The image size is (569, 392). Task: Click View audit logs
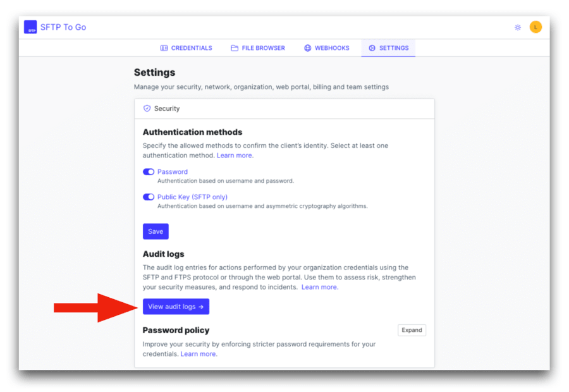pyautogui.click(x=176, y=306)
